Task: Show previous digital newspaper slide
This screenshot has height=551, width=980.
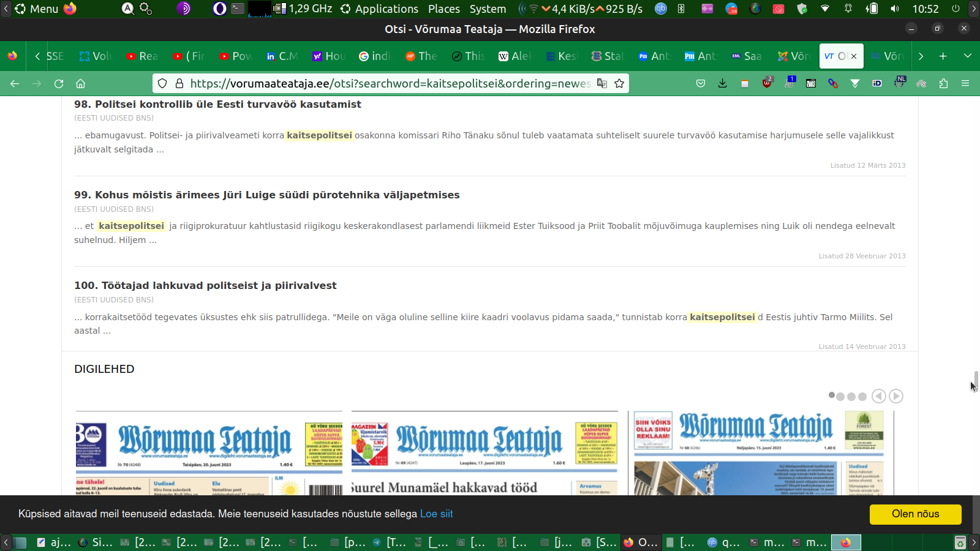Action: [x=879, y=396]
